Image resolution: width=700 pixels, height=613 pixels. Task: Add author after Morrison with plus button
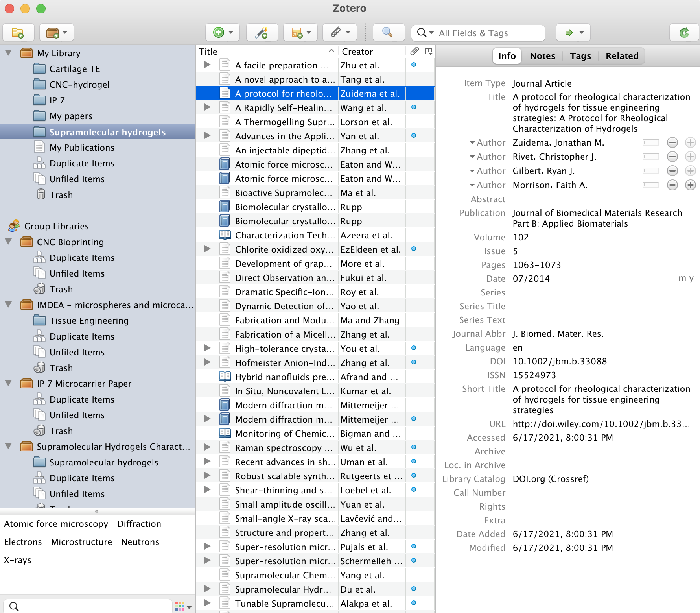coord(690,185)
